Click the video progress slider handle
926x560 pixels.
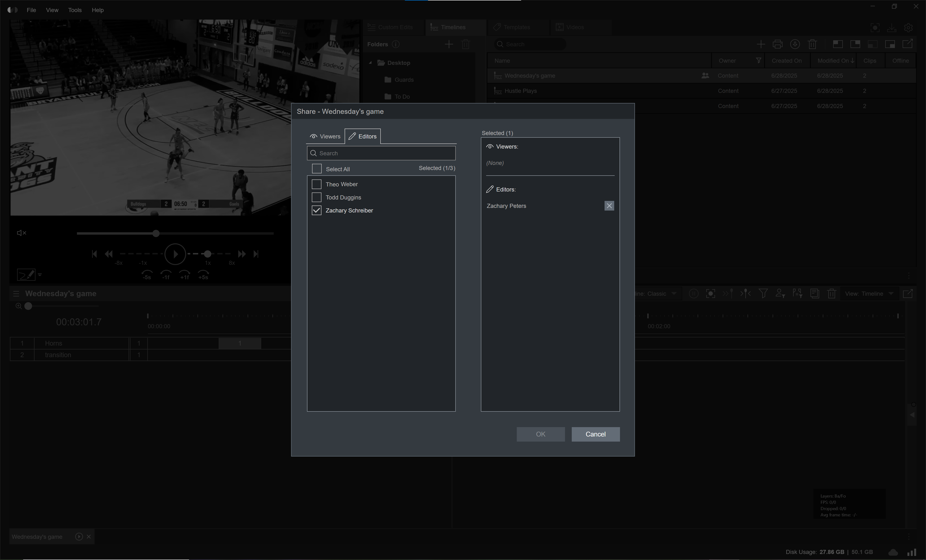156,233
